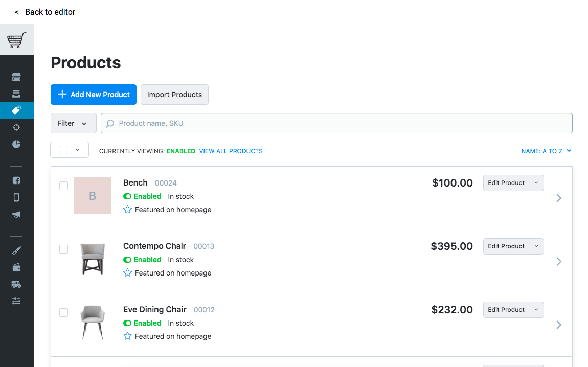588x367 pixels.
Task: Tick the checkbox for Bench product
Action: 63,186
